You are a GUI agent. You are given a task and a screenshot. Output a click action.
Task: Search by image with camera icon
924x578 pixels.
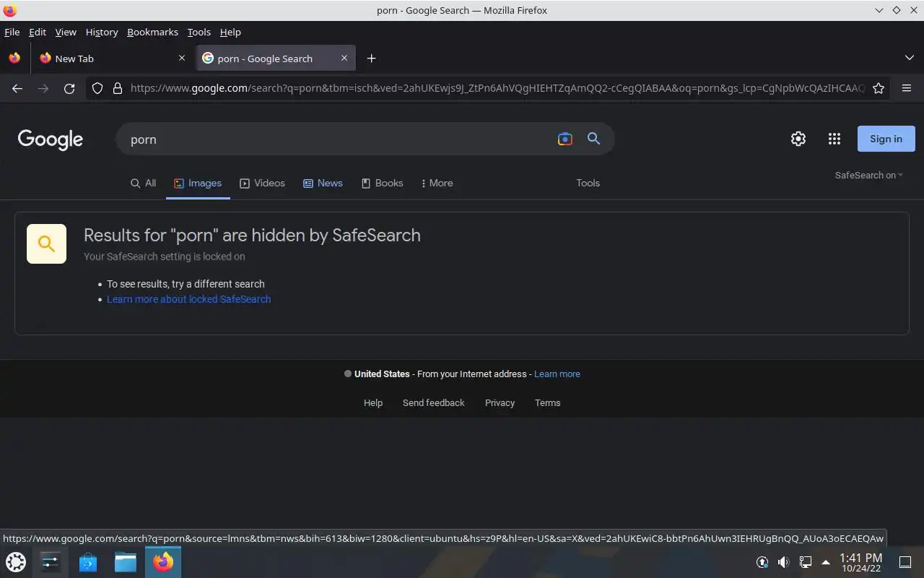point(565,139)
